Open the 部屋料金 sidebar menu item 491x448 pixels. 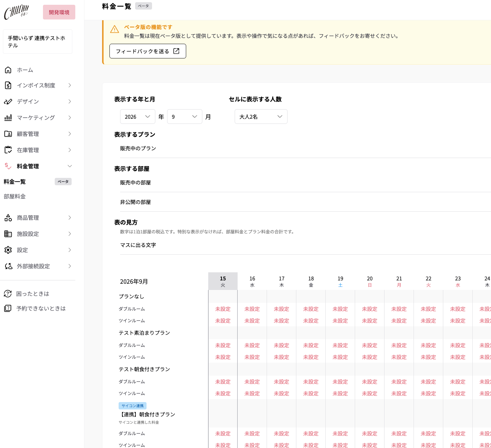pos(15,197)
